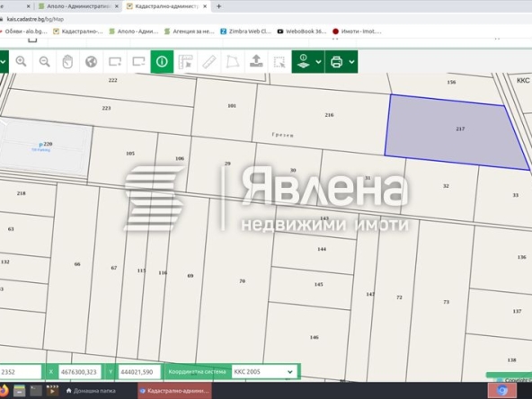The image size is (532, 399).
Task: Switch to the Аполо - Административ browser tab
Action: point(79,6)
